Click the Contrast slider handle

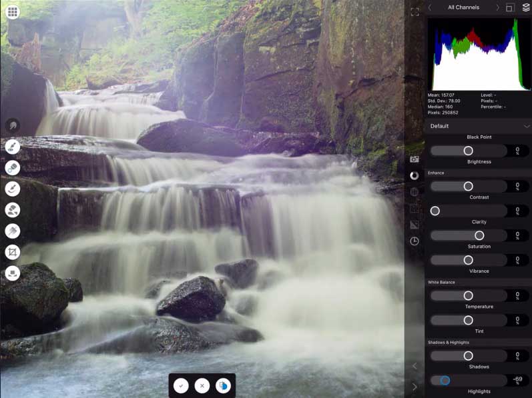pyautogui.click(x=468, y=186)
